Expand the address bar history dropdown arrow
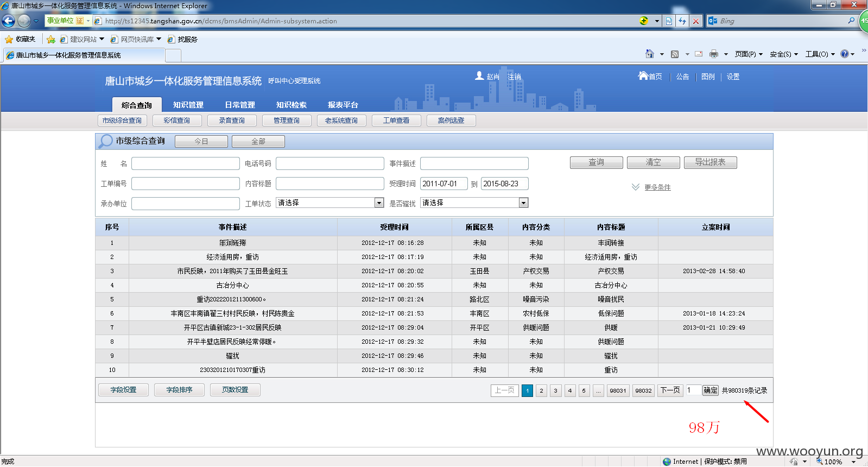 pos(657,21)
